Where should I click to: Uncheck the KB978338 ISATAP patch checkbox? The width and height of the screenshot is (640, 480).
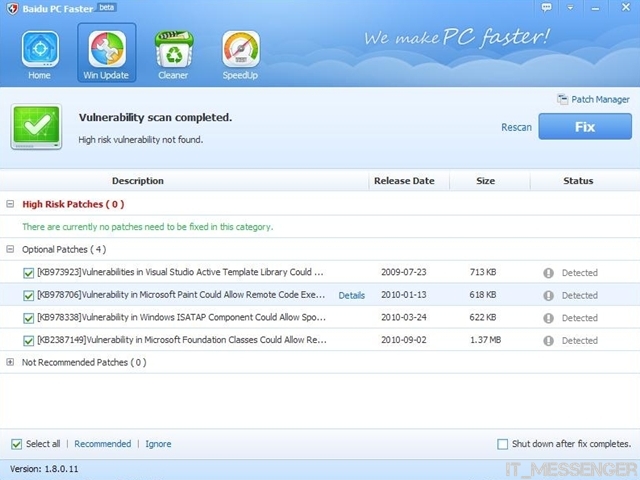click(x=29, y=318)
